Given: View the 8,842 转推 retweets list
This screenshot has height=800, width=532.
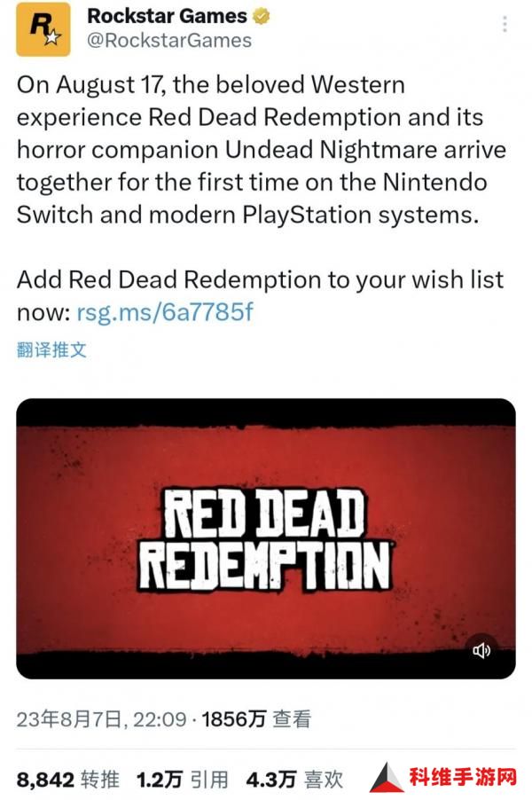Looking at the screenshot, I should coord(68,780).
